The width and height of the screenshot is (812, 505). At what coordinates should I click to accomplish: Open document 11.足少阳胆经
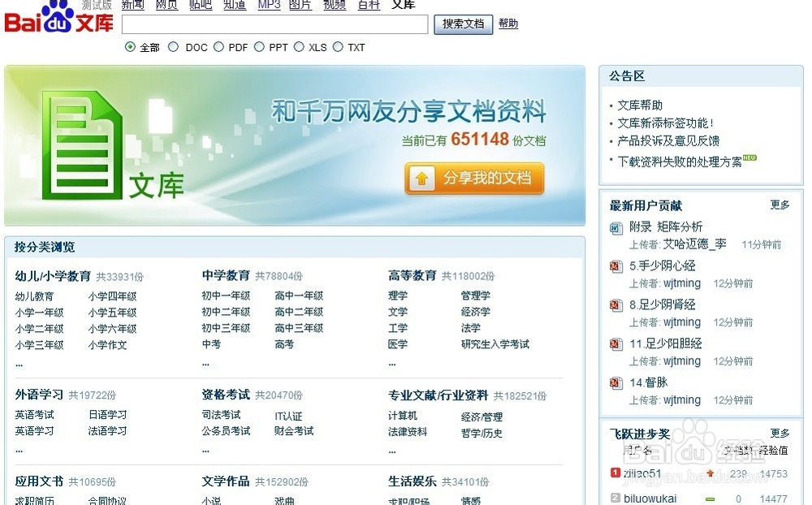(666, 343)
